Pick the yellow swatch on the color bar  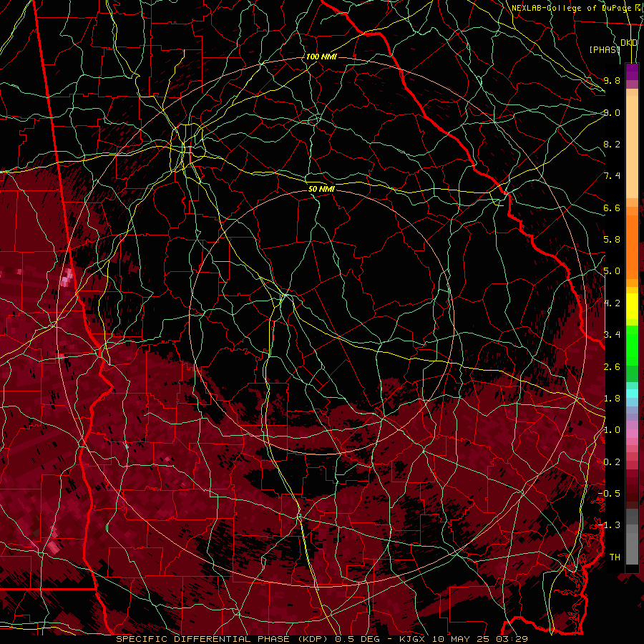coord(632,306)
